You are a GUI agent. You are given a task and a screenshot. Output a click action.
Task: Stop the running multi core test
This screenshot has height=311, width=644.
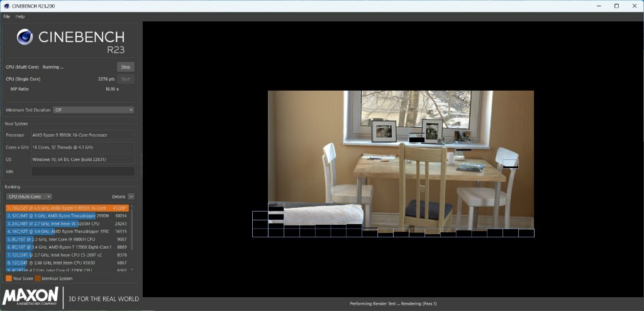coord(125,67)
